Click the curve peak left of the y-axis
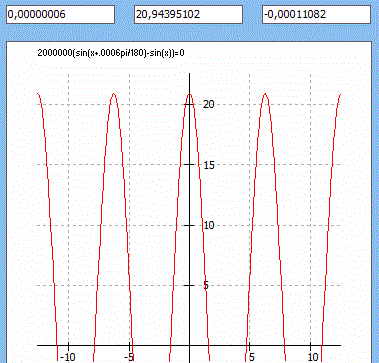 114,94
